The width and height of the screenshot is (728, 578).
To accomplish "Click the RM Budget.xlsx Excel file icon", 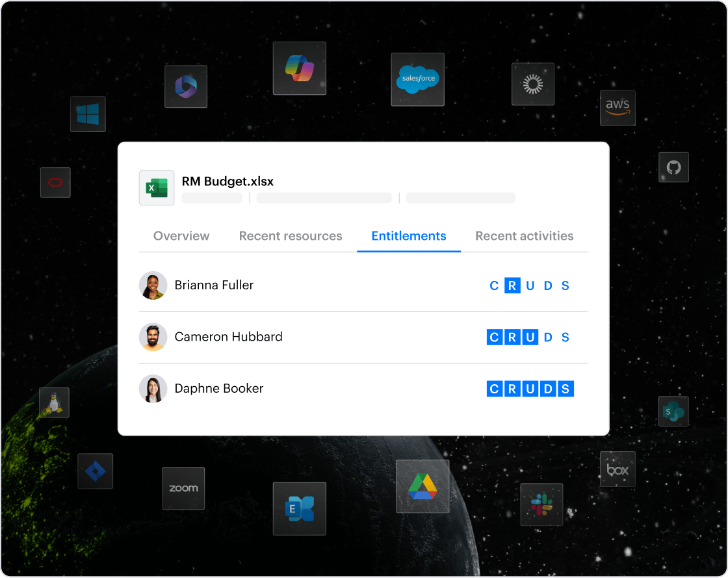I will (157, 188).
